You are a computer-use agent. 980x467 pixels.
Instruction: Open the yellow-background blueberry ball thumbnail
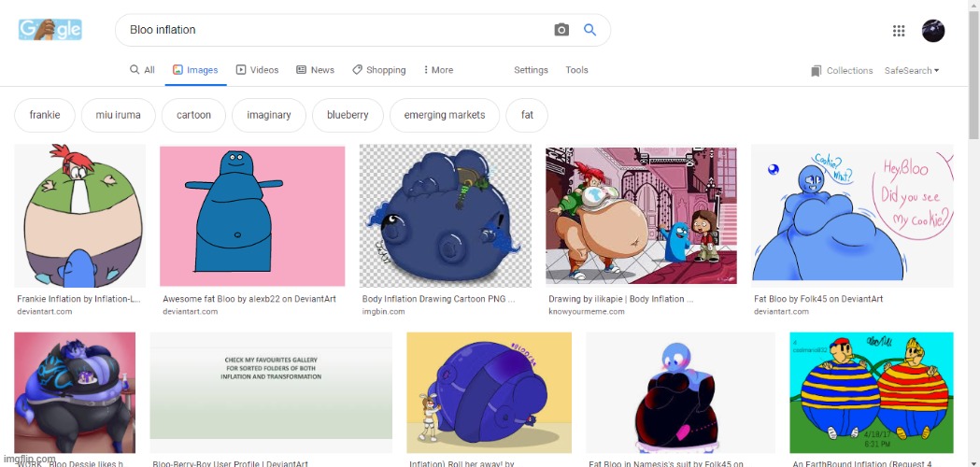pyautogui.click(x=489, y=392)
